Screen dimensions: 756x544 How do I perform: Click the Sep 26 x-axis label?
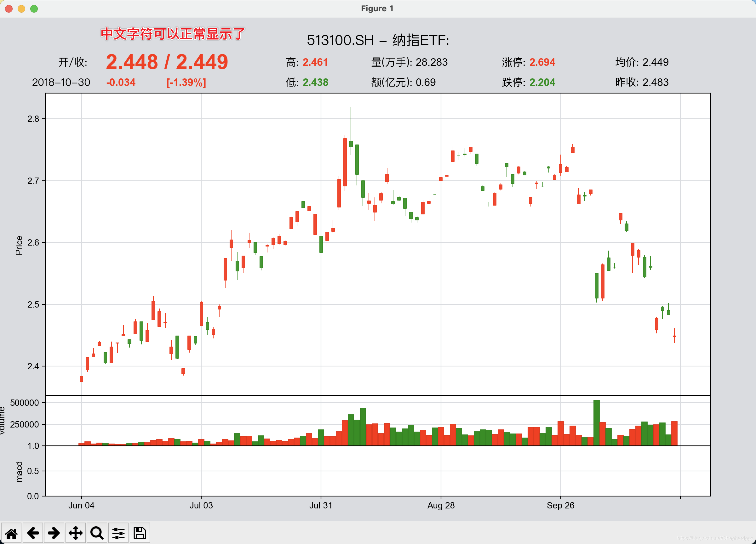click(560, 505)
